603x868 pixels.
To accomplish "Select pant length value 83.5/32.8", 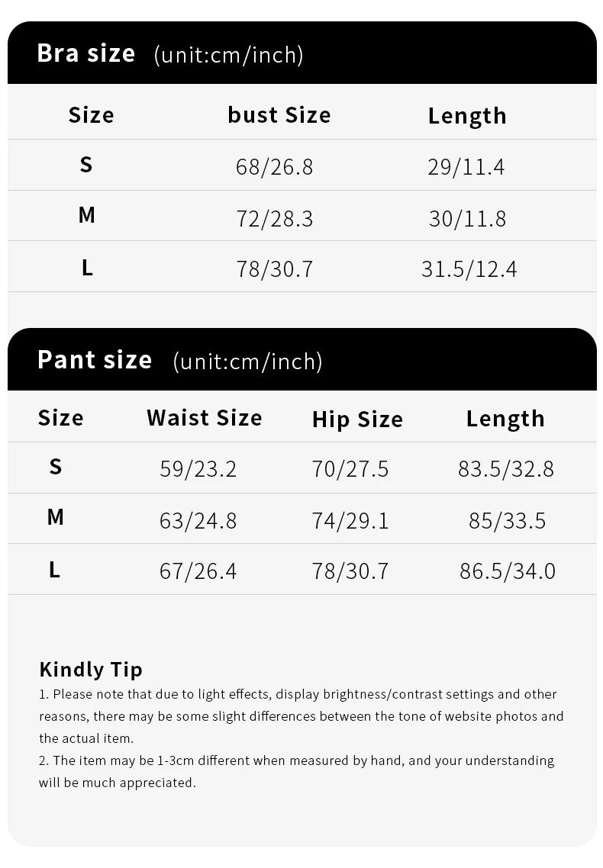I will click(x=506, y=469).
